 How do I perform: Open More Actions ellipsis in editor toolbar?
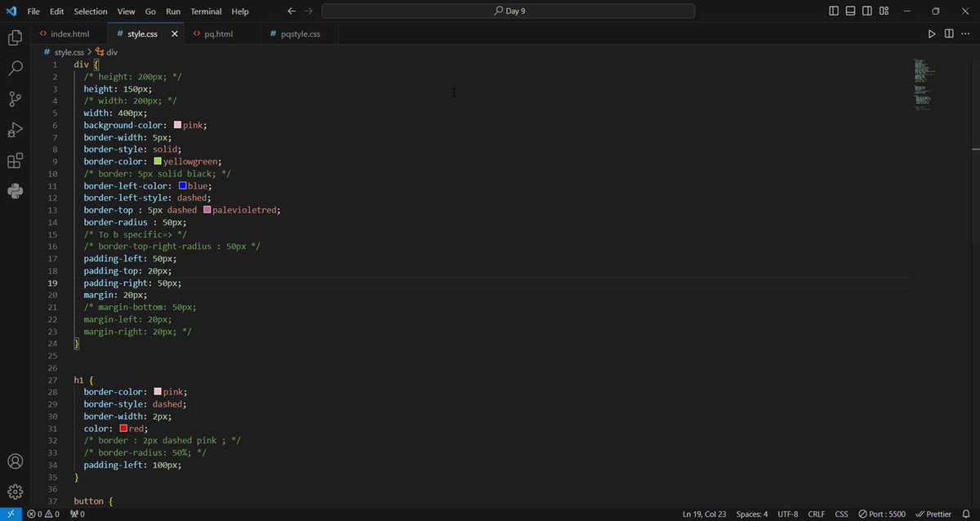click(965, 34)
